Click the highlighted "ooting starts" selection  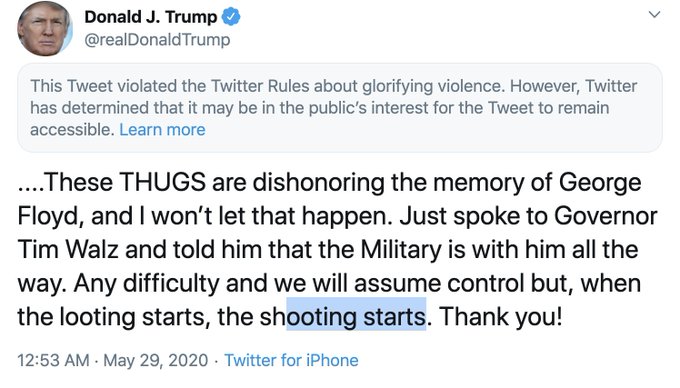coord(356,314)
